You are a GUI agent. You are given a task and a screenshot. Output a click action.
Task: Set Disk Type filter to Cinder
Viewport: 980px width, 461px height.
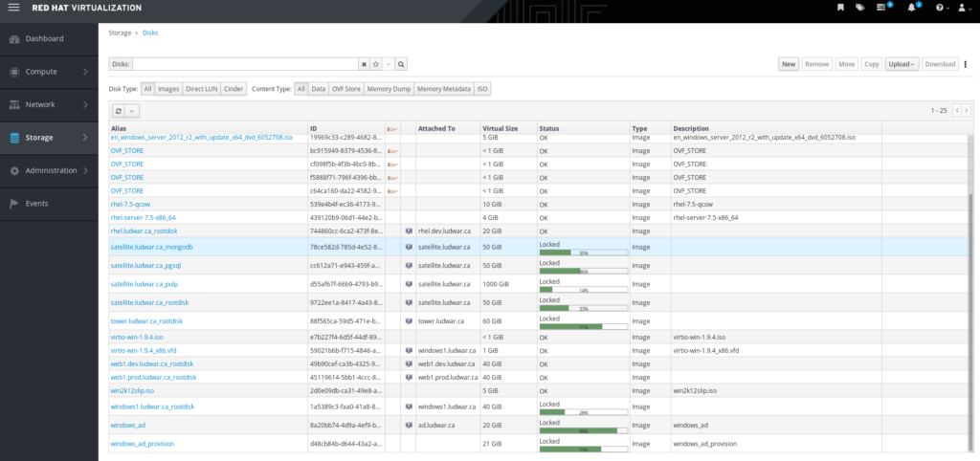tap(234, 89)
